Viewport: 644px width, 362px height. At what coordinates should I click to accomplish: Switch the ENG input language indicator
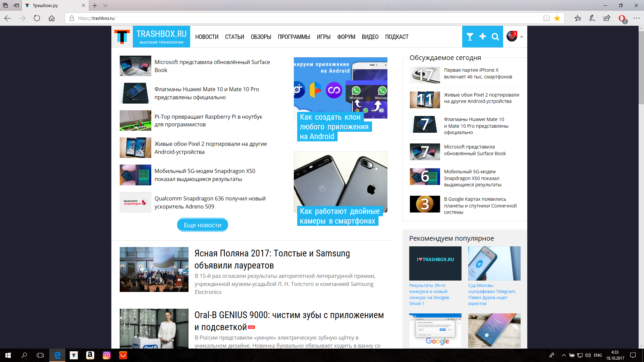coord(598,355)
